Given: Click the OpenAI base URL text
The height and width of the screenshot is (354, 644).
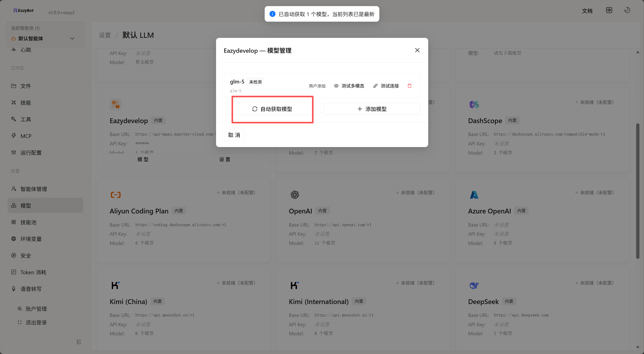Looking at the screenshot, I should click(x=343, y=225).
